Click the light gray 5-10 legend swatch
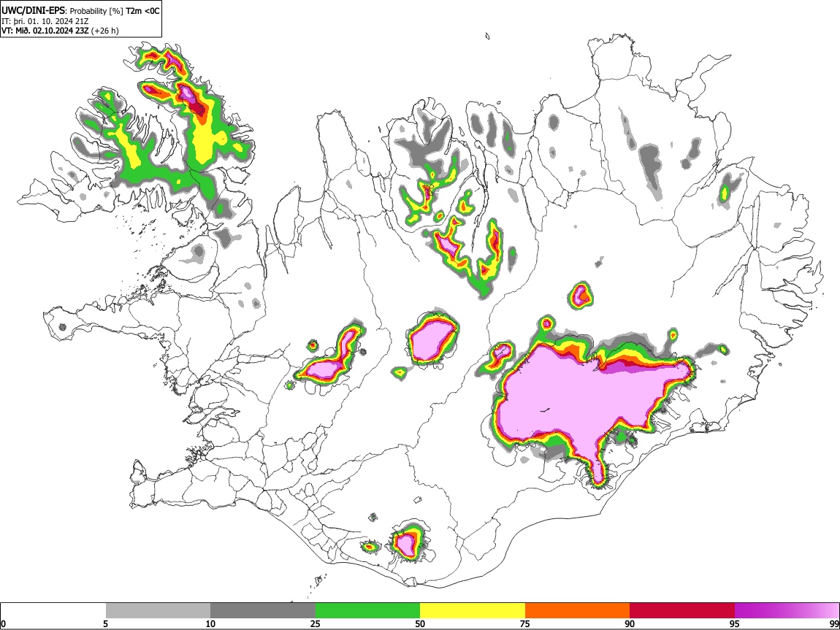Viewport: 840px width, 630px height. (x=158, y=611)
